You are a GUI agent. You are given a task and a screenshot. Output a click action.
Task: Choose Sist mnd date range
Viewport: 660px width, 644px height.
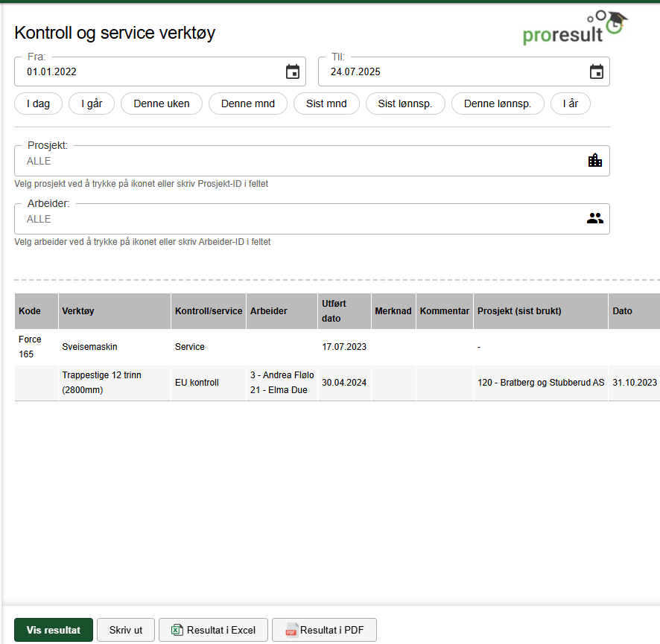point(326,103)
